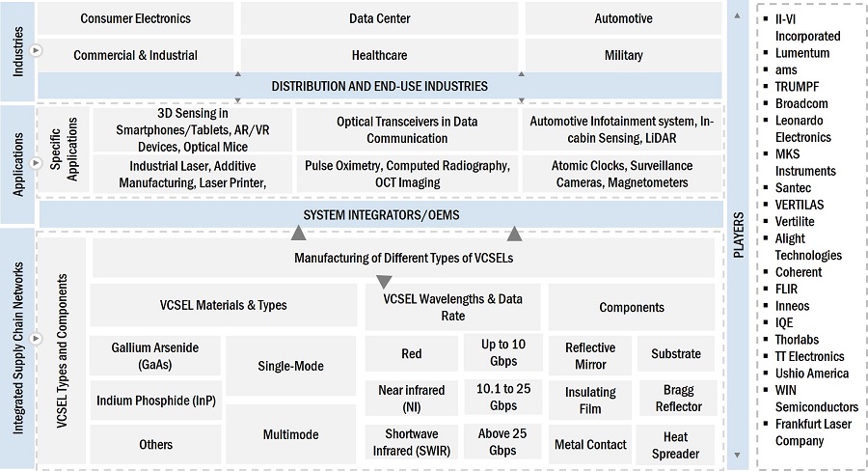Click the bullet icon beside Thorlabs
Viewport: 868px width, 471px height.
(x=765, y=340)
